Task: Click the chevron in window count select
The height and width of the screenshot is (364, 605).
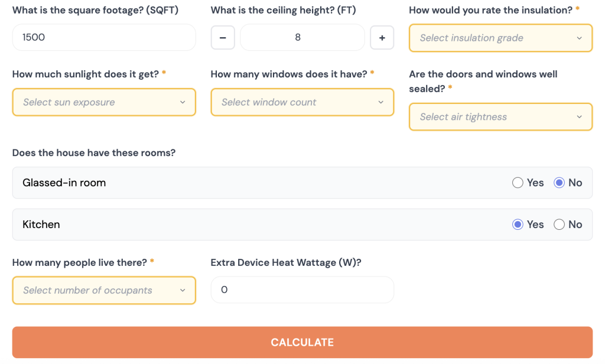Action: pyautogui.click(x=381, y=102)
